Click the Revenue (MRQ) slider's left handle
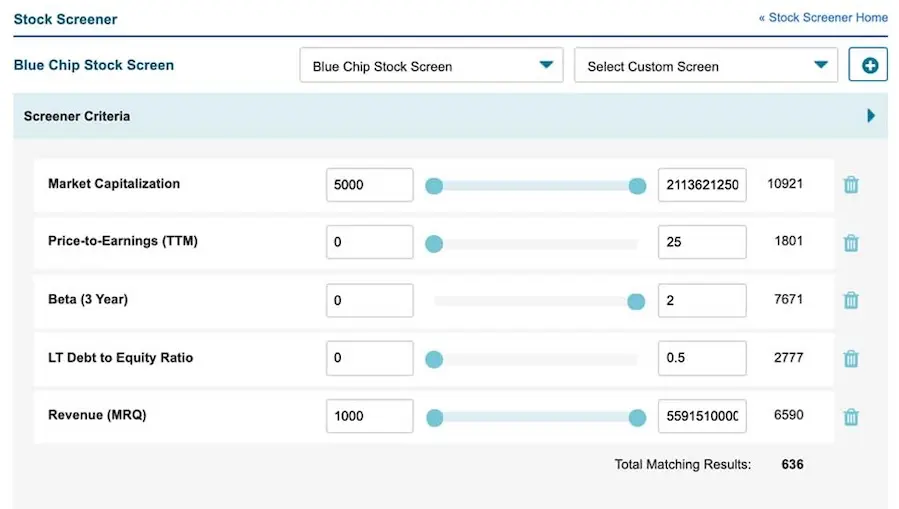This screenshot has height=509, width=899. [x=434, y=417]
